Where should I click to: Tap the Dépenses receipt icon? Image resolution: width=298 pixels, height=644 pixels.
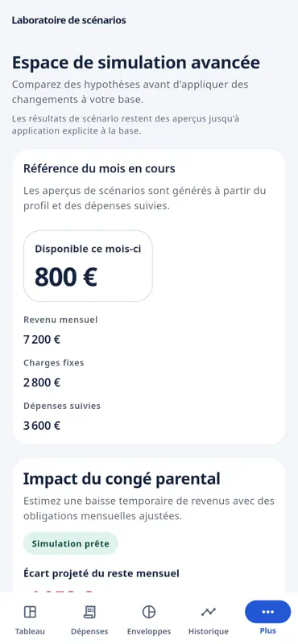(89, 612)
